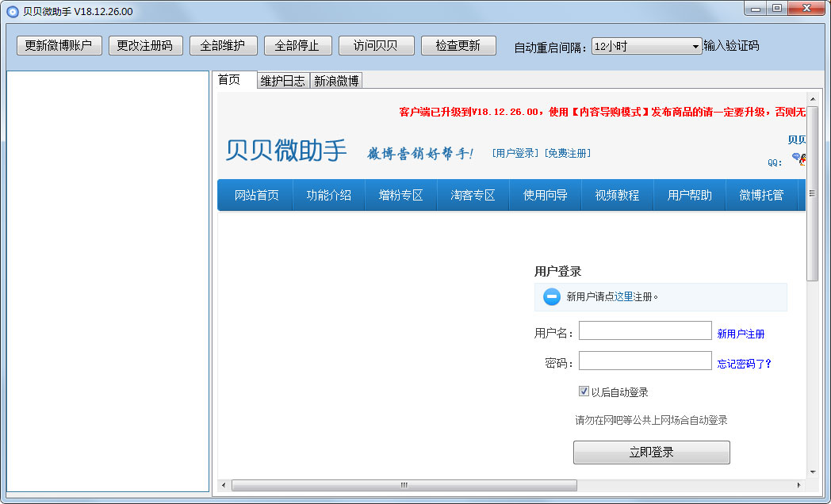Image resolution: width=831 pixels, height=504 pixels.
Task: Click the 贝贝微助手 logo
Action: 286,151
